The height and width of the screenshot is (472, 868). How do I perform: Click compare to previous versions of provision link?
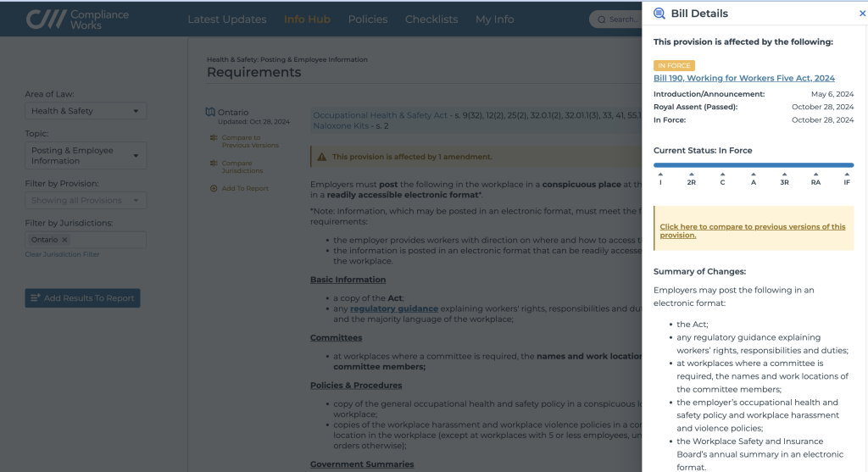[753, 230]
